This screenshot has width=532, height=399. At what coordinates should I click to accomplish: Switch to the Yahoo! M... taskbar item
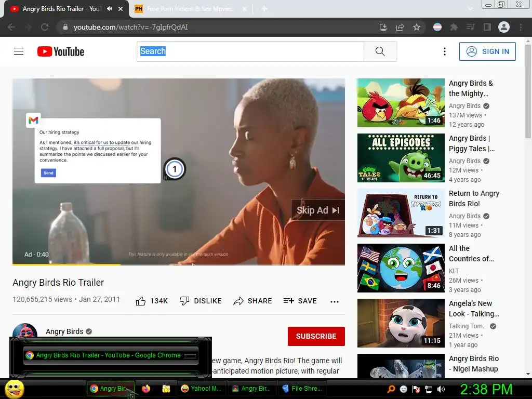201,389
